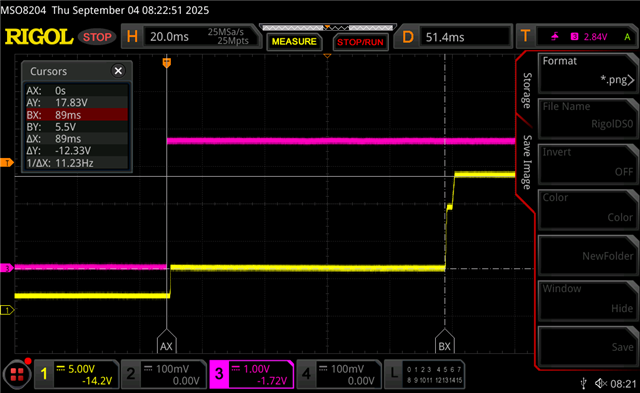The image size is (640, 393).
Task: Open the logic analyzer L panel
Action: coord(424,374)
